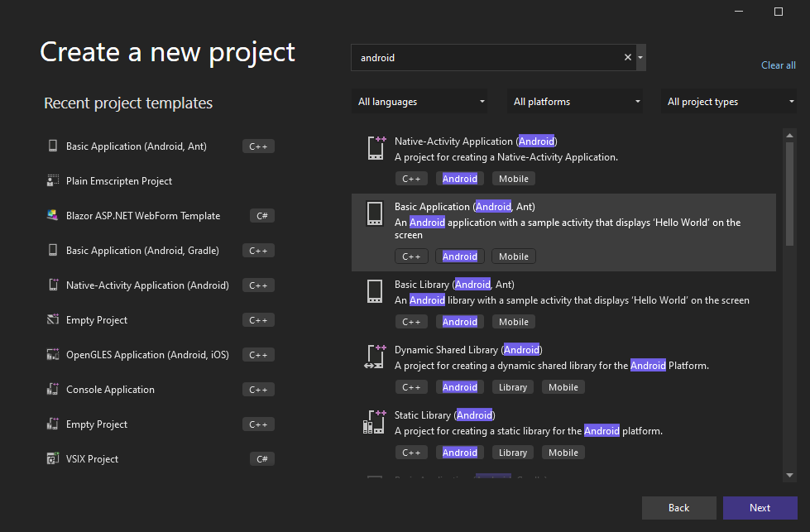The height and width of the screenshot is (532, 810).
Task: Click the Basic Library (Android, Ant) template icon
Action: (x=375, y=291)
